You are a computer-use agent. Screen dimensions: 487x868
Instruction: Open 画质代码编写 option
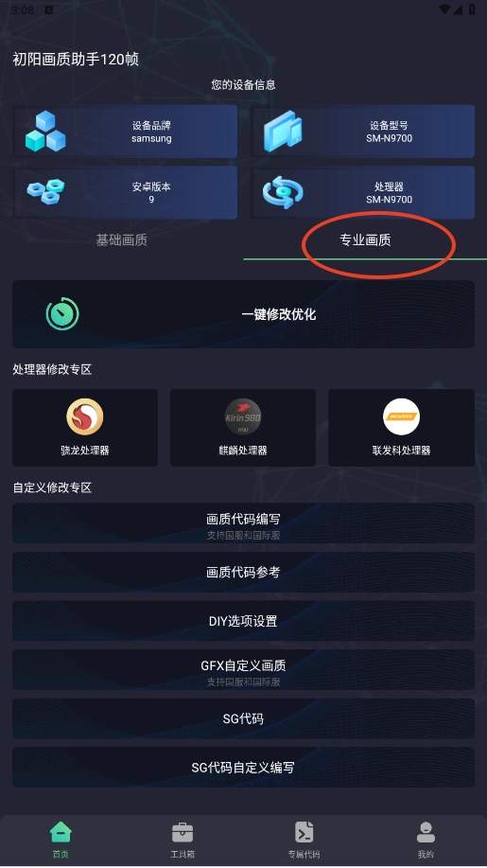(243, 523)
